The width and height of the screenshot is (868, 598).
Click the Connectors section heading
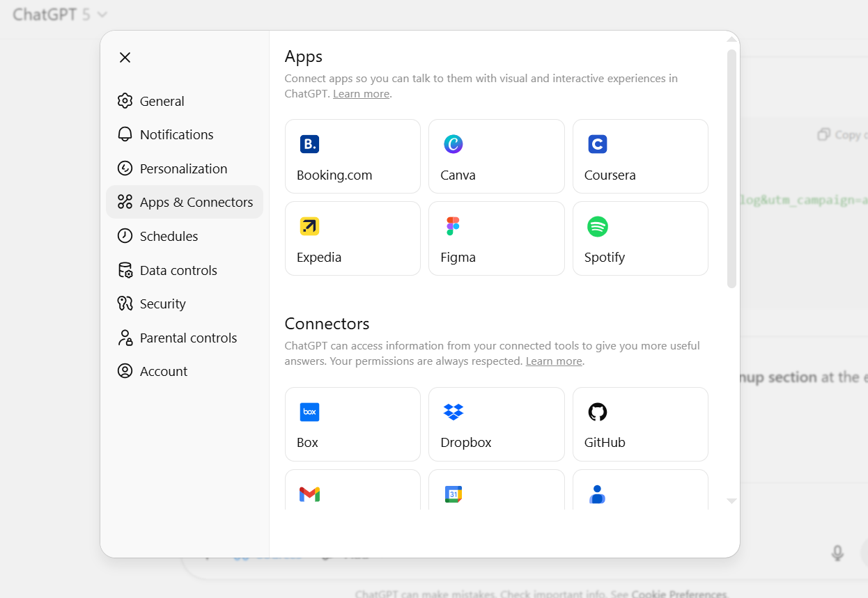click(327, 324)
